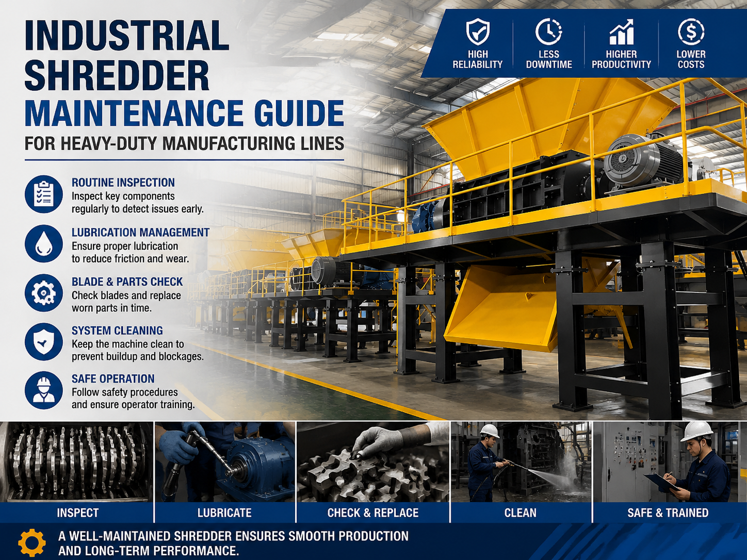Select the CLEAN label
Viewport: 747px width, 560px height.
tap(520, 513)
